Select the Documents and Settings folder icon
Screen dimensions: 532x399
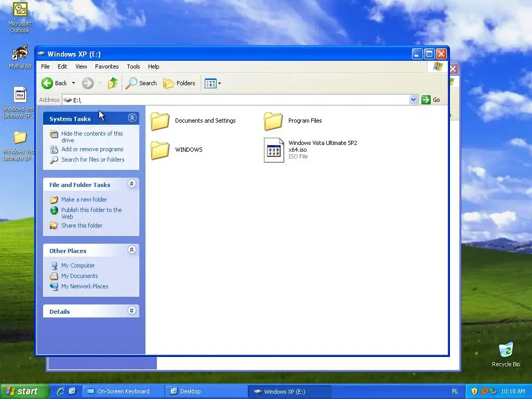point(160,121)
